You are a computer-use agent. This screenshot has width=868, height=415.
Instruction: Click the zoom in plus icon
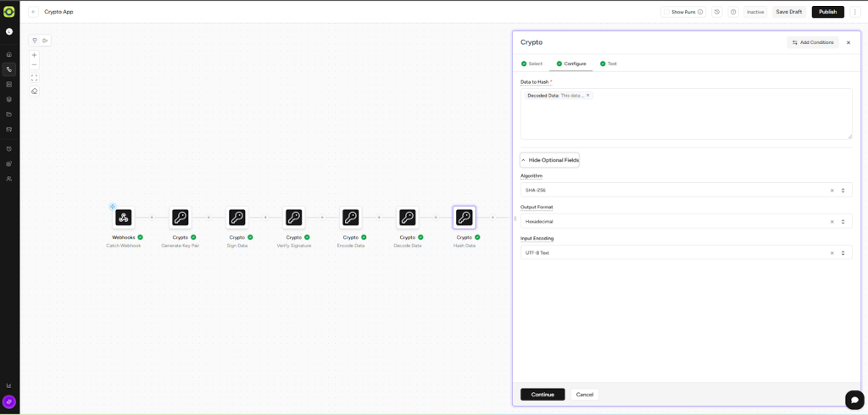pyautogui.click(x=34, y=55)
